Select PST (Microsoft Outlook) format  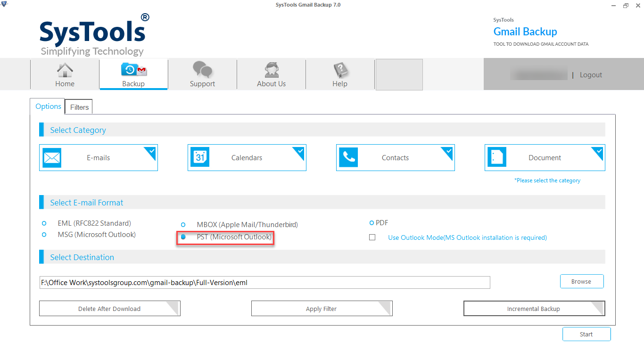point(183,237)
